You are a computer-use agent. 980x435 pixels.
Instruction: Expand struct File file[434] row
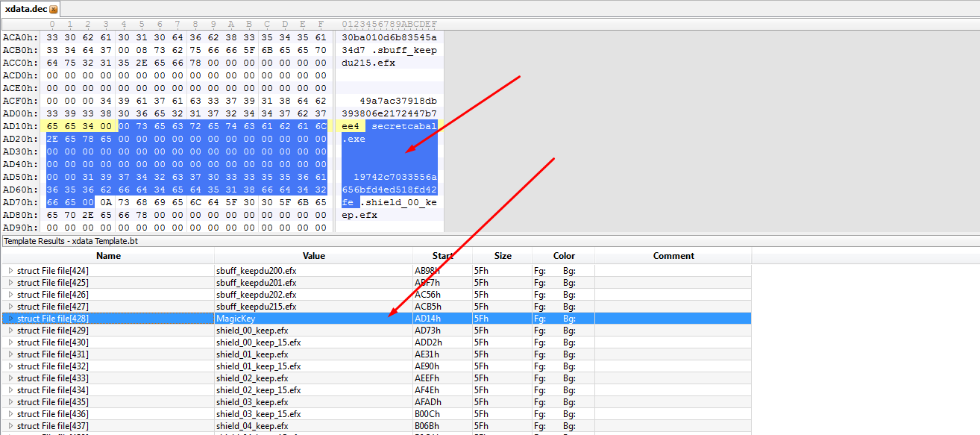coord(10,390)
